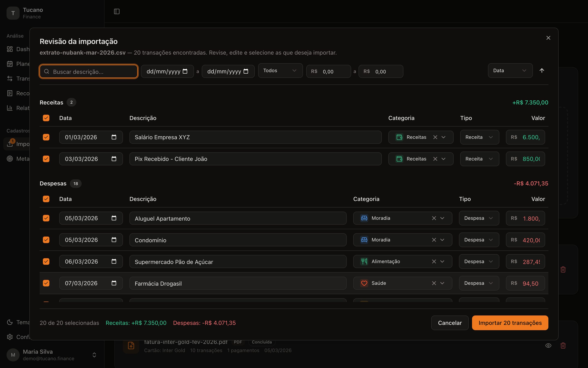This screenshot has width=588, height=368.
Task: Open the Todos type filter dropdown
Action: [280, 71]
